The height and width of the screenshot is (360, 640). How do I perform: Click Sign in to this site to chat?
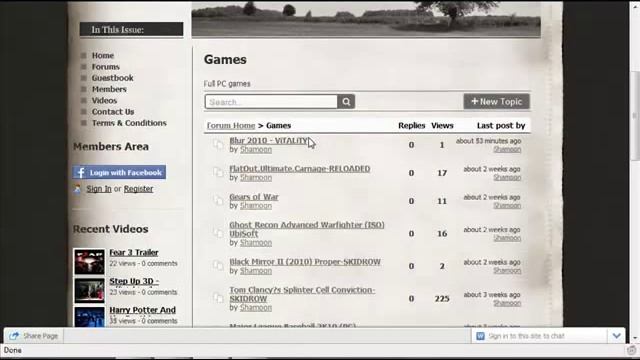(x=527, y=336)
